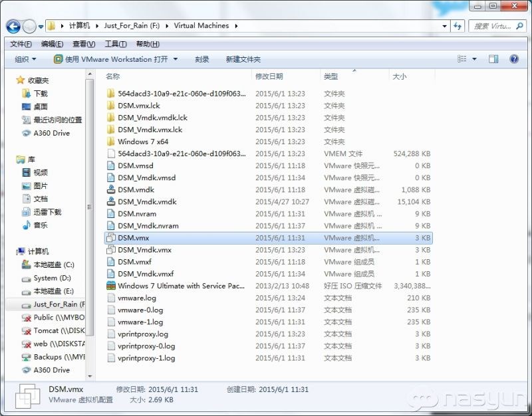The width and height of the screenshot is (532, 416).
Task: Click the blue help question mark icon
Action: click(x=514, y=59)
